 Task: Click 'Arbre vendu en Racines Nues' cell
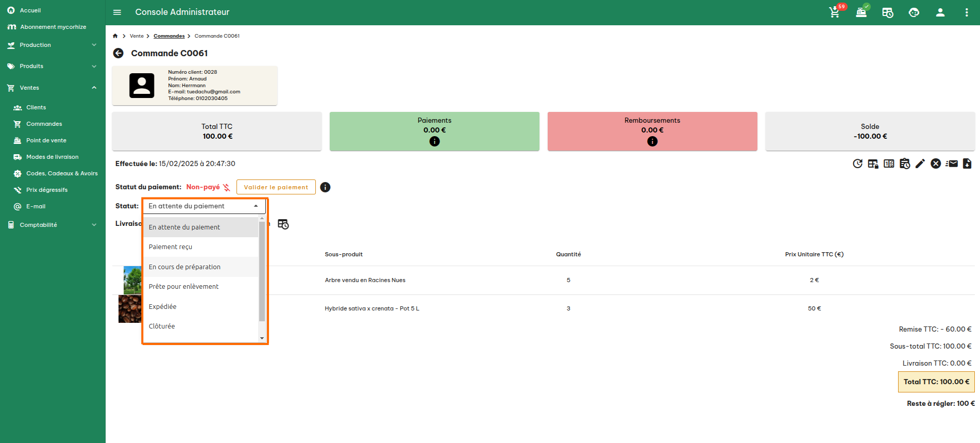pos(365,280)
